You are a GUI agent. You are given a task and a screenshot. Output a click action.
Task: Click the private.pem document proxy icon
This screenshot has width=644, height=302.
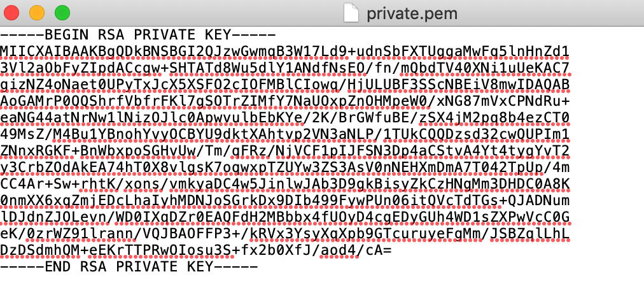coord(351,13)
